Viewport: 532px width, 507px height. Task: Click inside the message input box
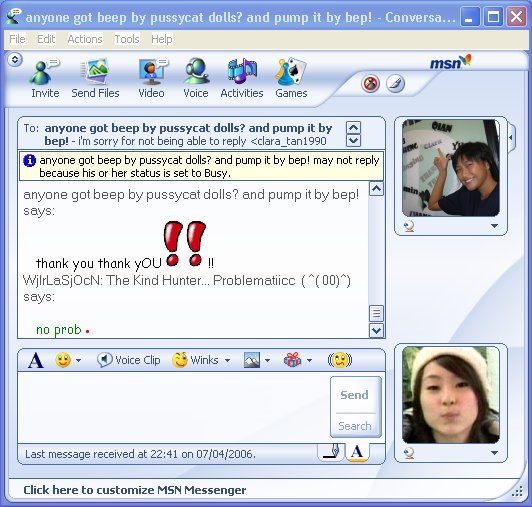click(173, 407)
